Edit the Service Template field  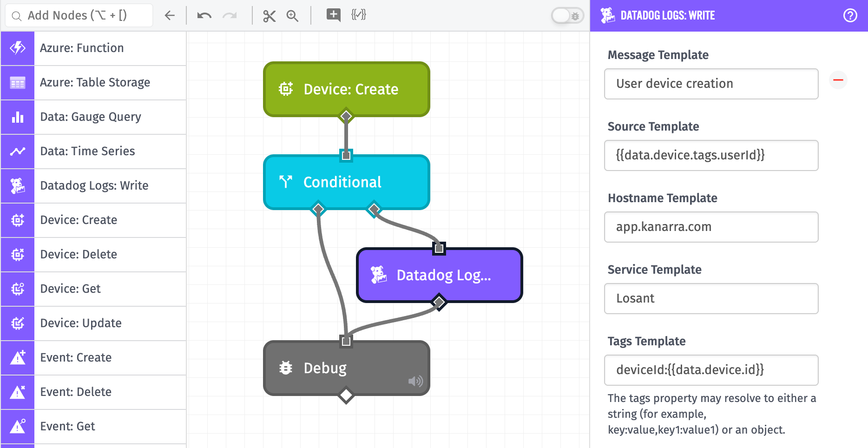click(711, 298)
